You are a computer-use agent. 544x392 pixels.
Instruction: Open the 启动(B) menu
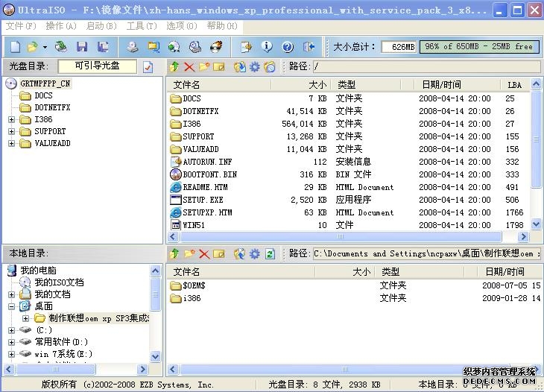(x=101, y=26)
